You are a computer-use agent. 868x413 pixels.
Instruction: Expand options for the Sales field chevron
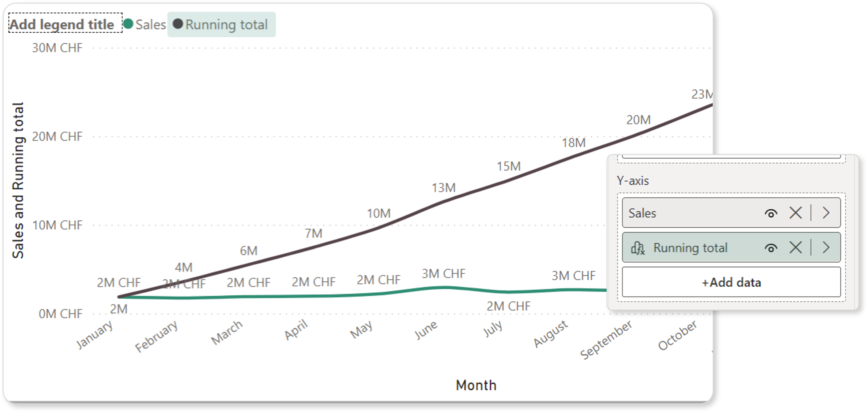point(826,213)
